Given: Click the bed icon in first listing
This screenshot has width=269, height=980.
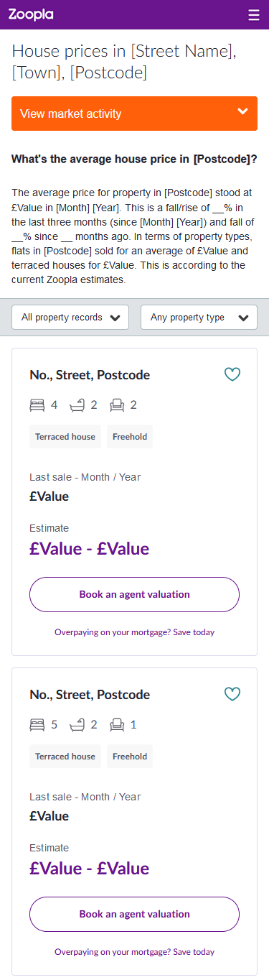Looking at the screenshot, I should tap(37, 405).
